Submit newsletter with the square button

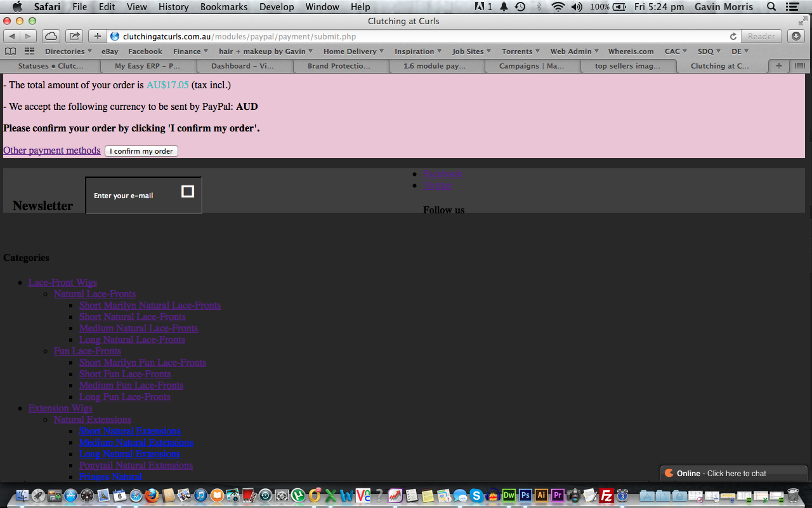[x=188, y=192]
